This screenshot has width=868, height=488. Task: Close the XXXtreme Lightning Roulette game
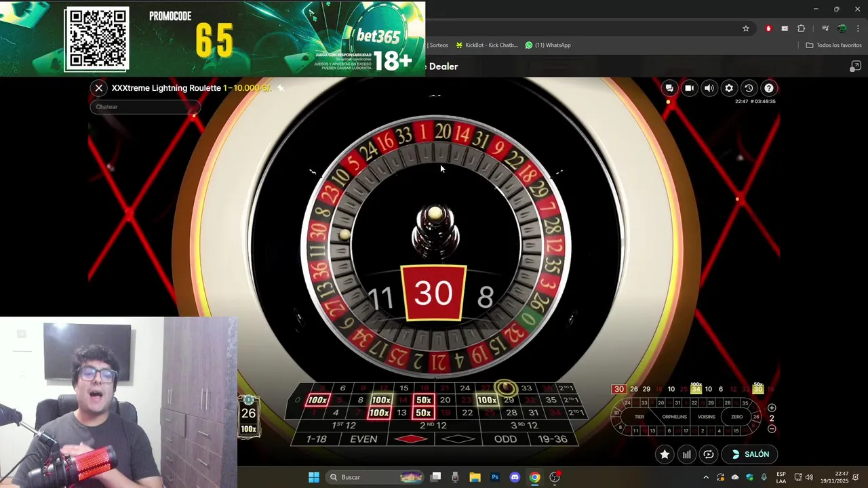(x=99, y=88)
